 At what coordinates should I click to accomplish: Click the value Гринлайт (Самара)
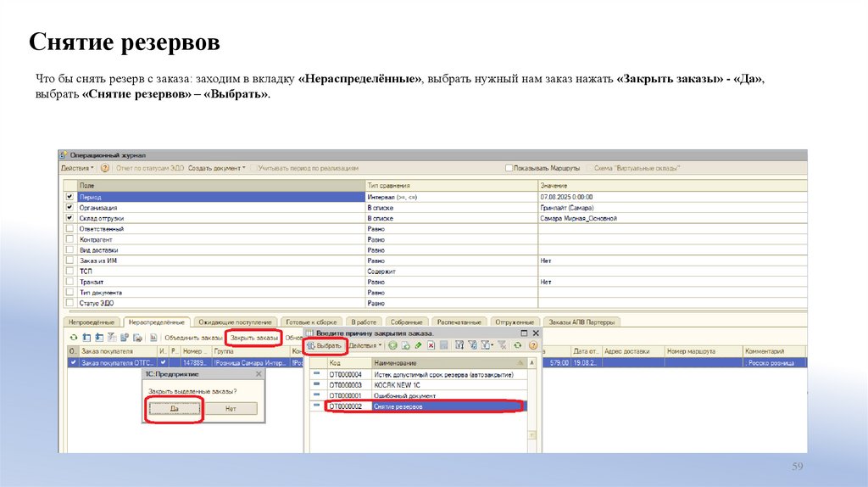567,207
